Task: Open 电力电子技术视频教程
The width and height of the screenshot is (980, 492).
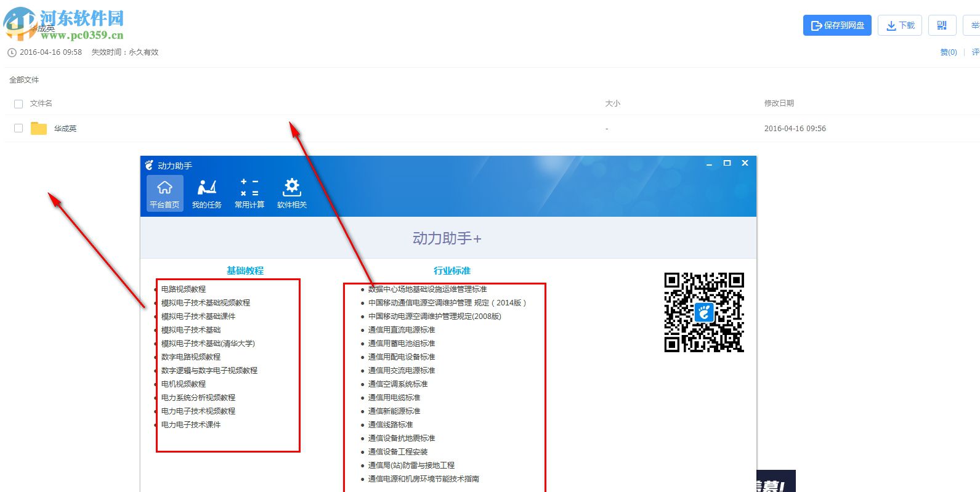Action: point(198,411)
